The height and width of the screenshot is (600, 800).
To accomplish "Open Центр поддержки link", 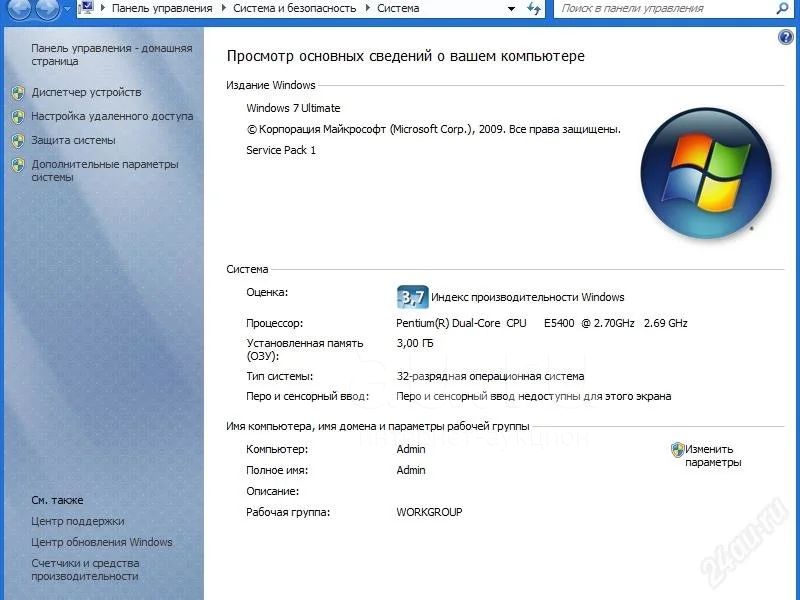I will point(78,521).
